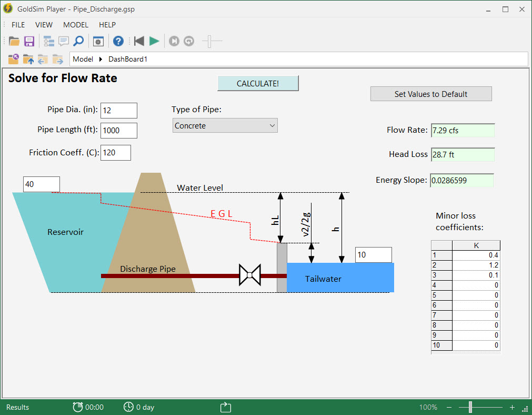The image size is (532, 415).
Task: Click the Pipe Length input field
Action: [x=119, y=131]
